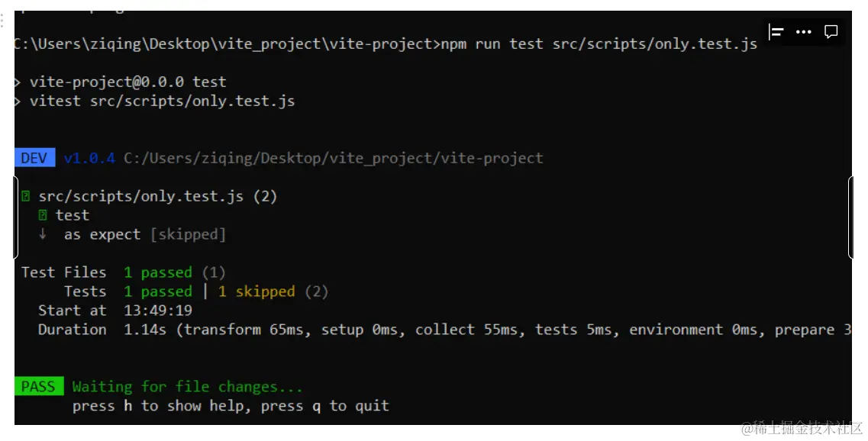Click the comment bubble icon
Screen dimensions: 868x441
click(x=831, y=32)
